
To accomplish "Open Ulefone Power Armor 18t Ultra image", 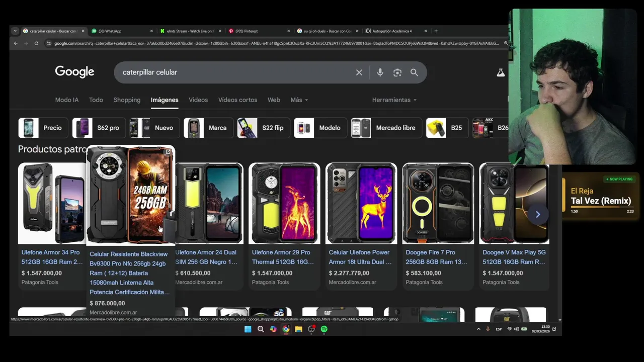I will click(361, 203).
